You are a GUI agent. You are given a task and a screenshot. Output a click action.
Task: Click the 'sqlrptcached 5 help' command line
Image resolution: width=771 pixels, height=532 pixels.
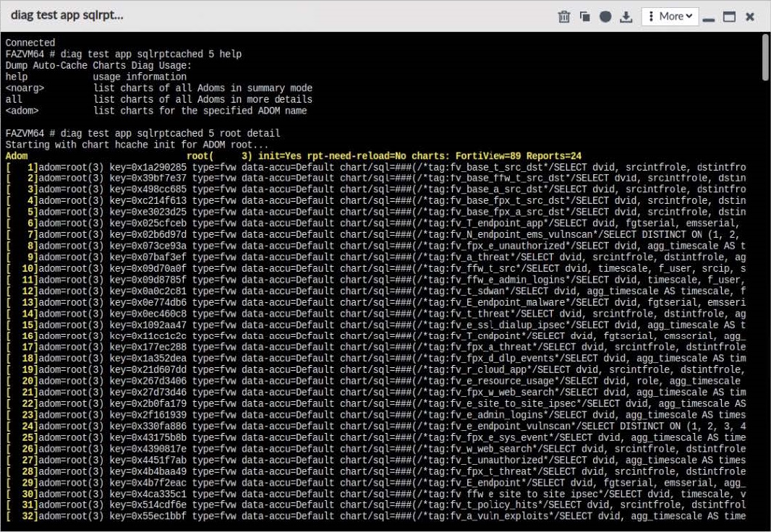tap(124, 54)
